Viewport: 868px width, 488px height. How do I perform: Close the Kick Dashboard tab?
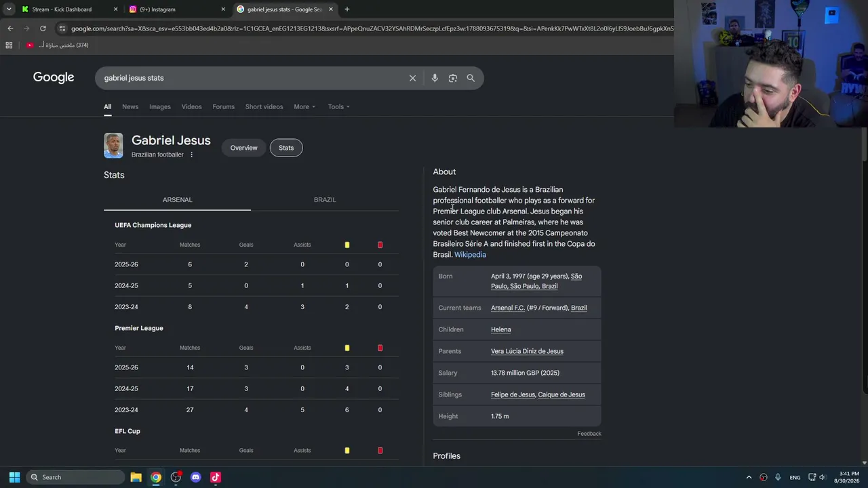coord(115,9)
